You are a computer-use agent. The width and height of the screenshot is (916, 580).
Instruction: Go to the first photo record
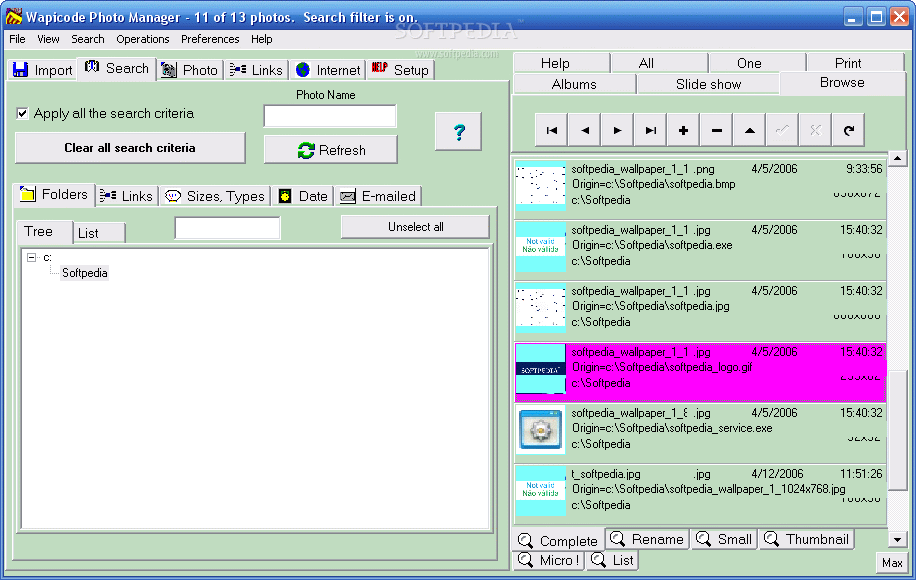[x=551, y=130]
